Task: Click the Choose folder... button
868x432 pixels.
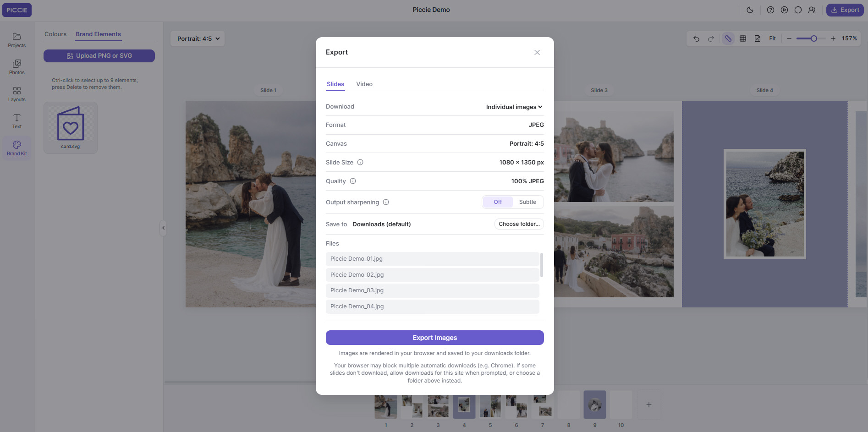Action: click(x=519, y=224)
